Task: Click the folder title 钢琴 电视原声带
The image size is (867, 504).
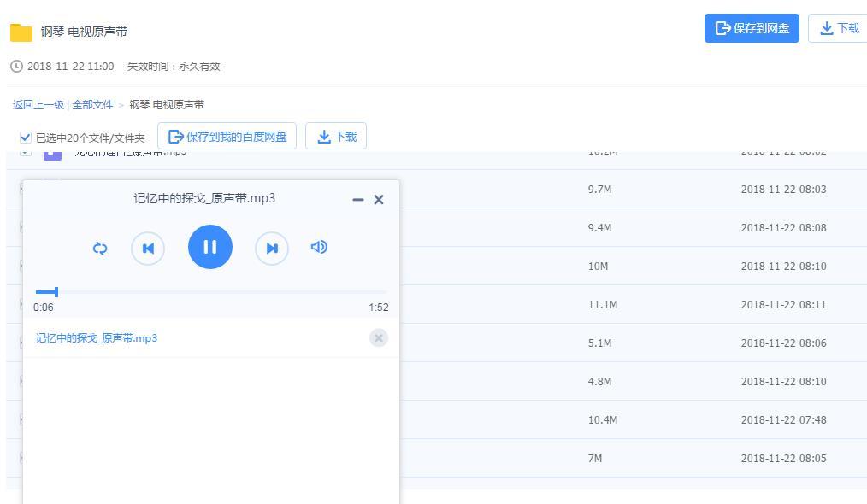Action: [84, 32]
